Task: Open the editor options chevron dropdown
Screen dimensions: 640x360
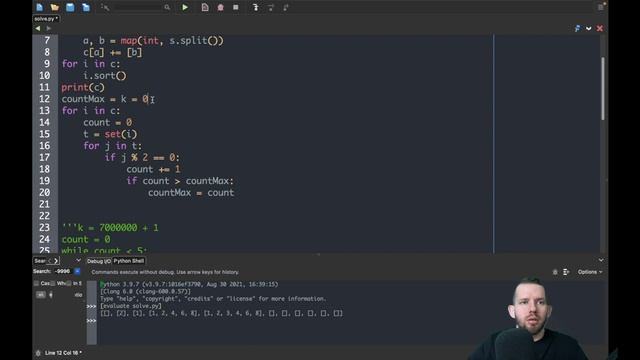Action: coord(589,28)
